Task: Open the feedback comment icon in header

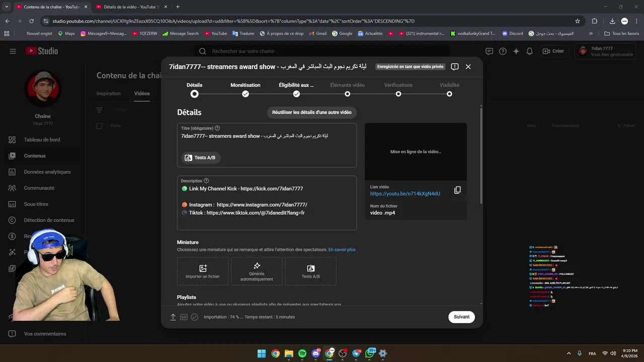Action: [x=489, y=51]
